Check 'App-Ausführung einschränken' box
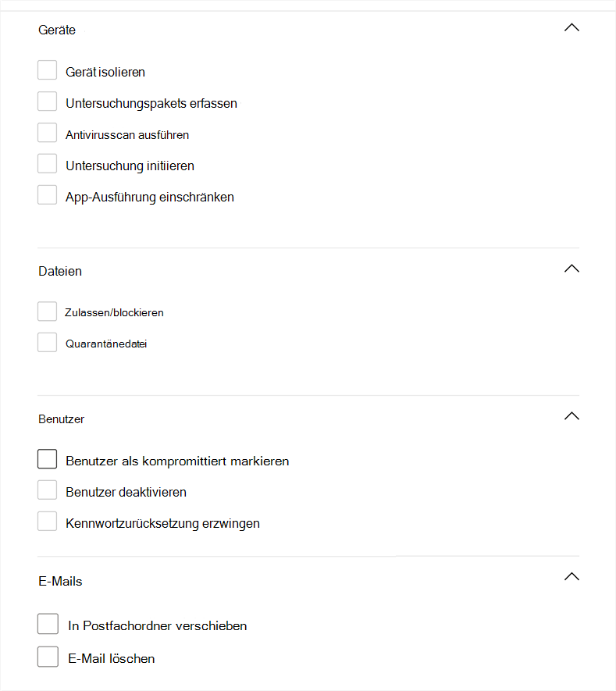The height and width of the screenshot is (691, 616). 48,195
